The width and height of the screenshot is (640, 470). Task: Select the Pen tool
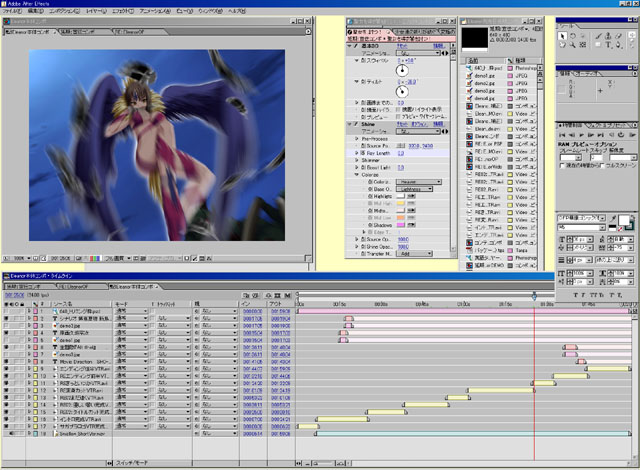[x=618, y=45]
